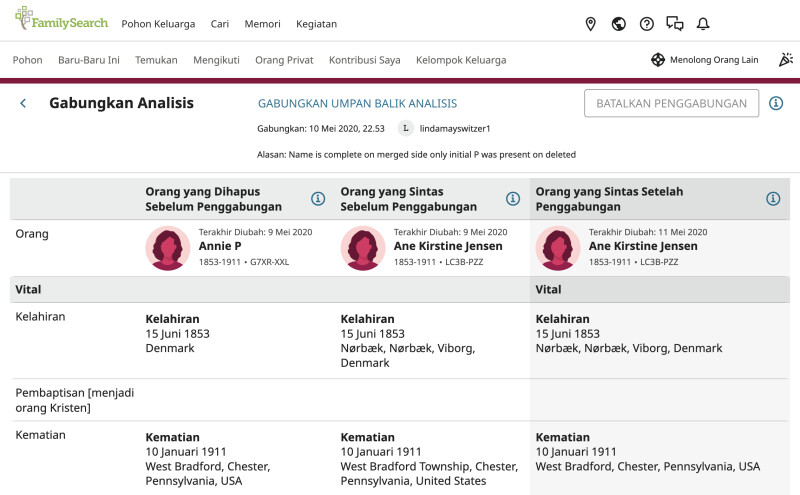Click Gabungkan Umpan Balik Analisis link
The height and width of the screenshot is (495, 800).
click(x=357, y=104)
